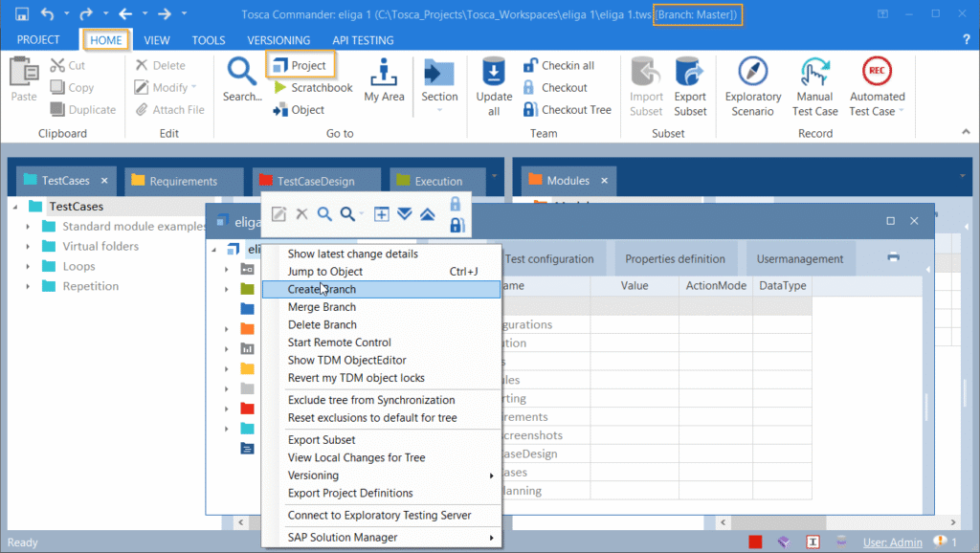Select the Exploratory Scenario tool

click(752, 84)
